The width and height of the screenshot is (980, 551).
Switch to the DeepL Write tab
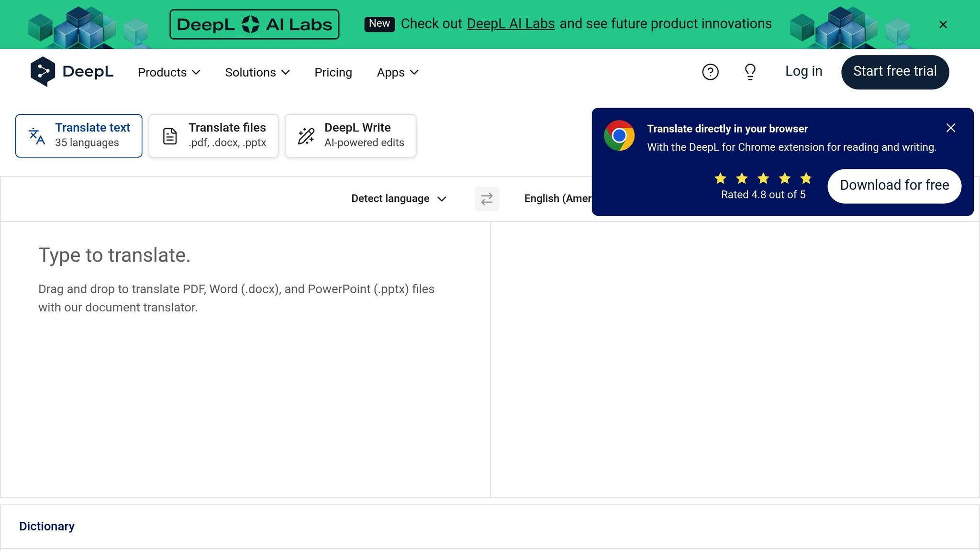pos(350,135)
